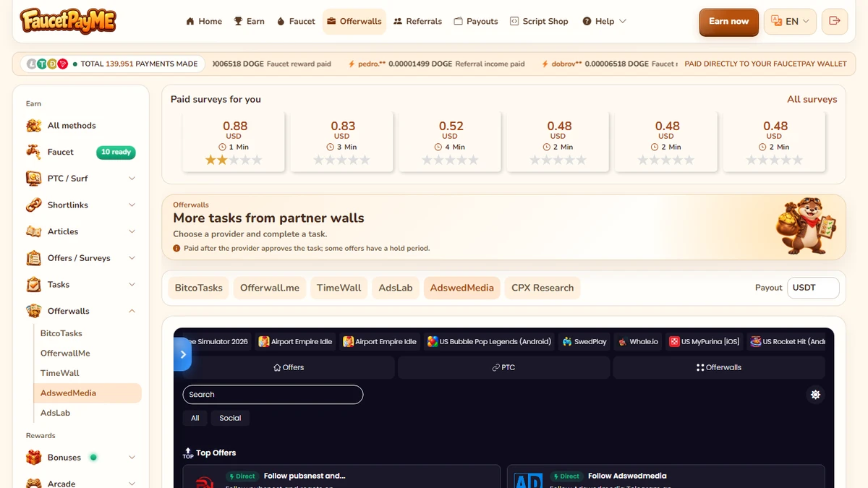
Task: Click the All methods sidebar icon
Action: [34, 126]
